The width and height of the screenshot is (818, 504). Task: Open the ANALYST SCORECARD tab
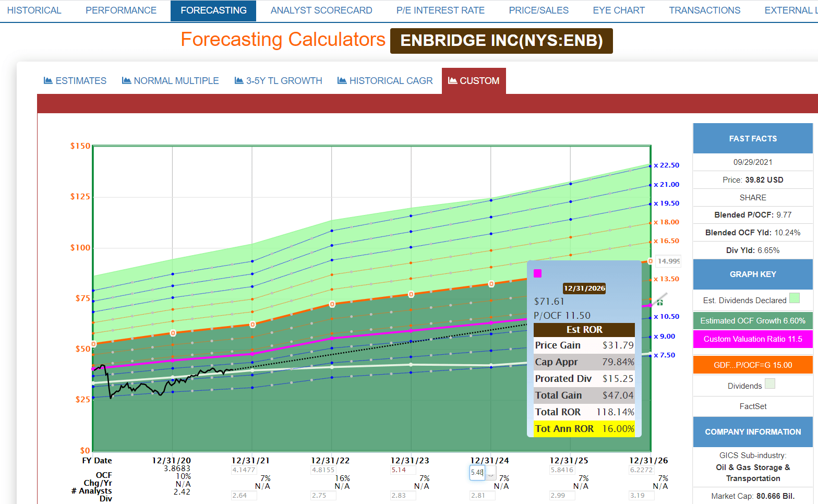[x=321, y=10]
